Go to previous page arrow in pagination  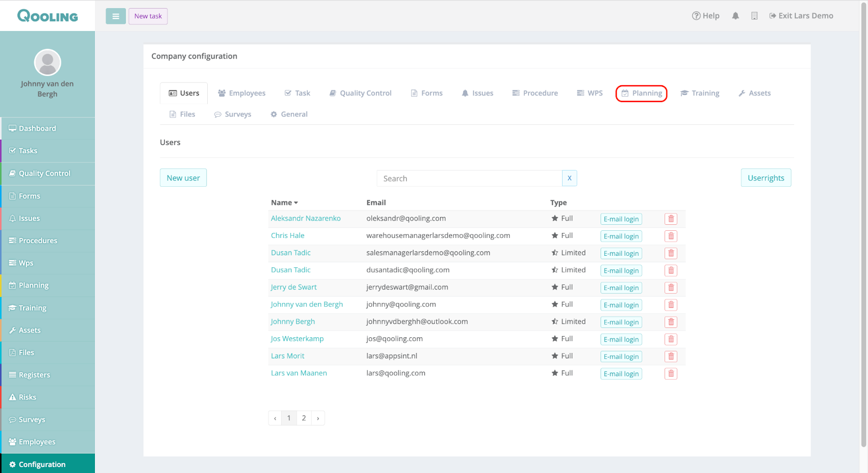point(275,418)
